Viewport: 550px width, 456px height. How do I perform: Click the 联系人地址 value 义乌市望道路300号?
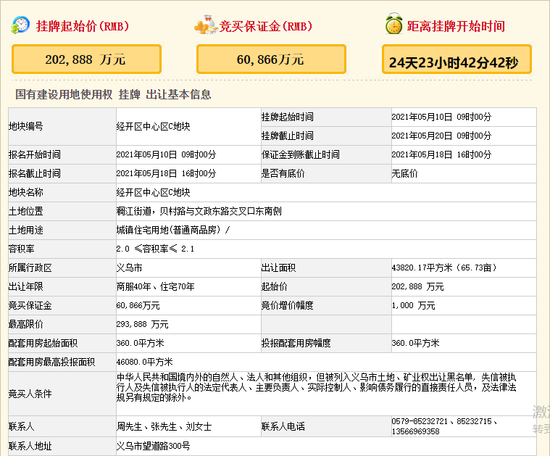(153, 446)
